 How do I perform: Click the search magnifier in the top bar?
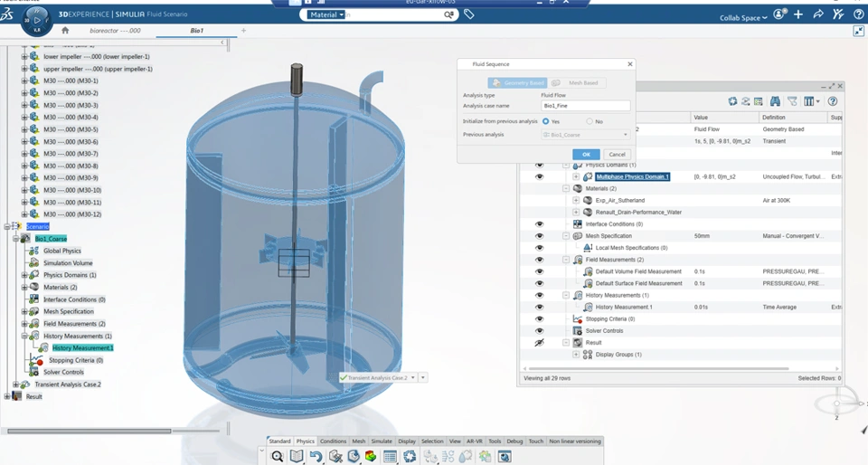click(449, 15)
